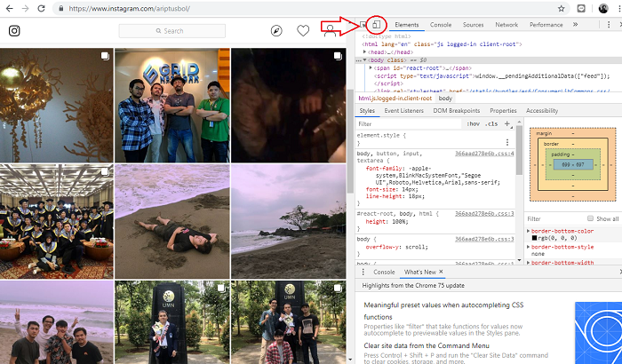This screenshot has width=622, height=364.
Task: Open the dark night photo thumbnail
Action: point(289,105)
